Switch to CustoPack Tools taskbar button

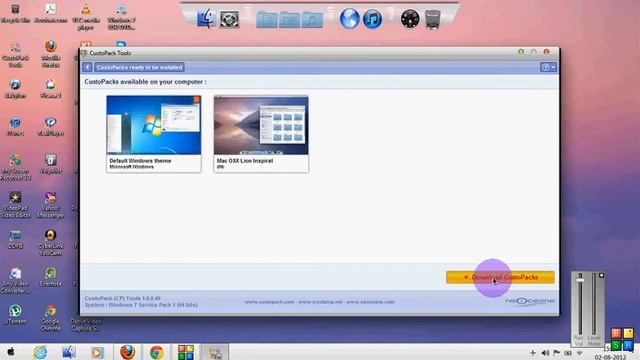(x=215, y=352)
